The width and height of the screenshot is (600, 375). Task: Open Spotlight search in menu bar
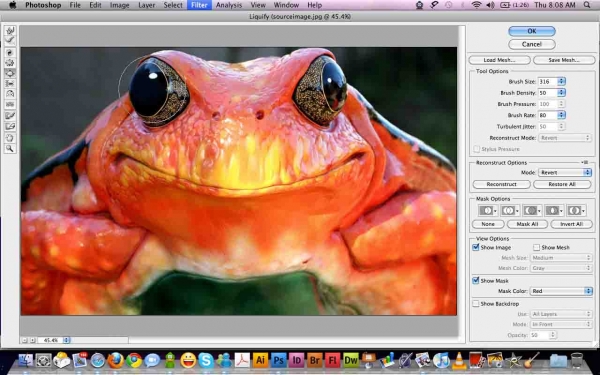pyautogui.click(x=587, y=5)
